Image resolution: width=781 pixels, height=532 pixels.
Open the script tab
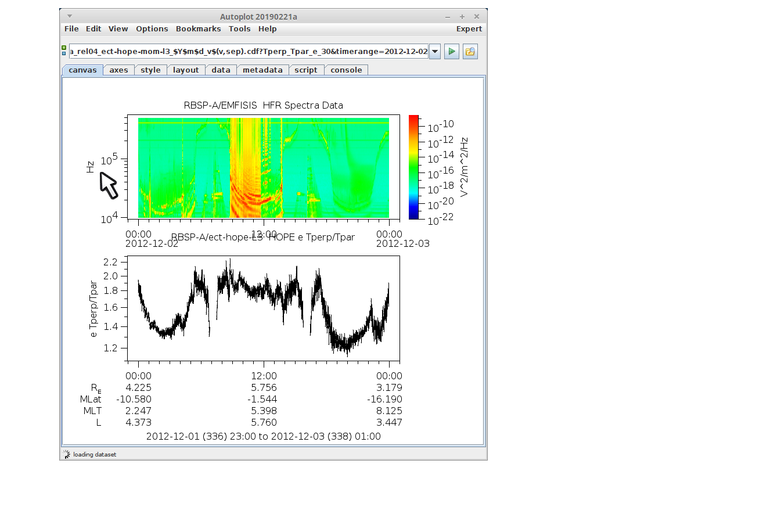[x=305, y=70]
